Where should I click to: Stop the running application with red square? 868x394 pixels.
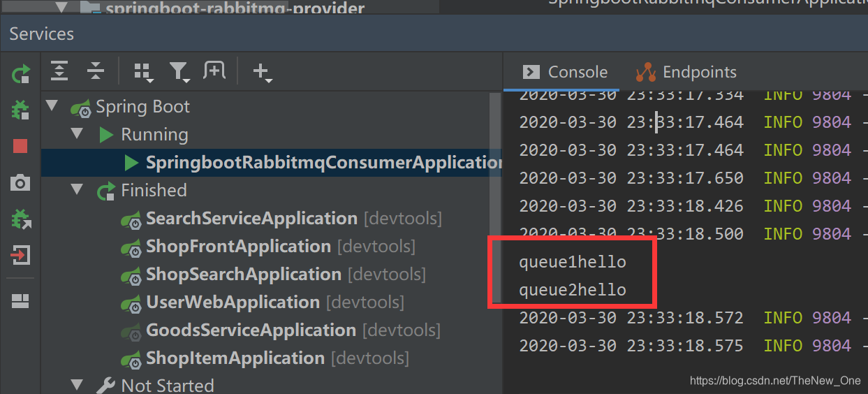20,146
